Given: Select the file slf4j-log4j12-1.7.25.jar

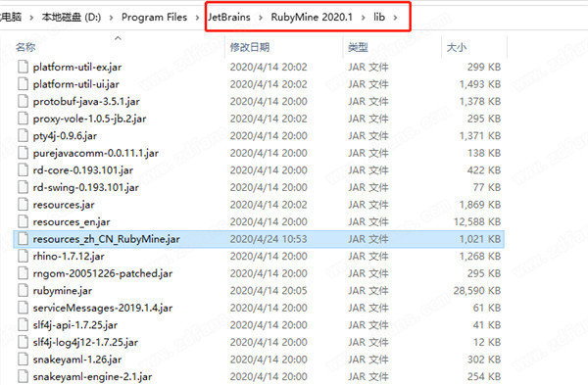Looking at the screenshot, I should click(x=85, y=342).
